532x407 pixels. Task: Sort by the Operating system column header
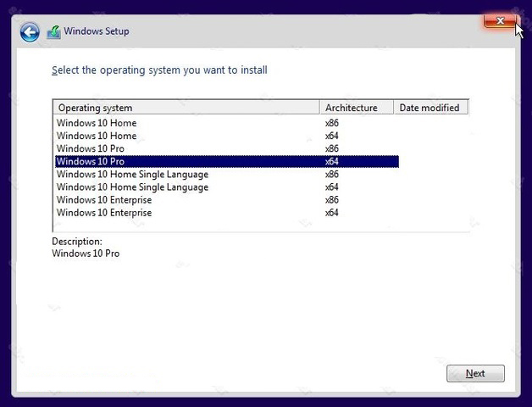pos(186,108)
